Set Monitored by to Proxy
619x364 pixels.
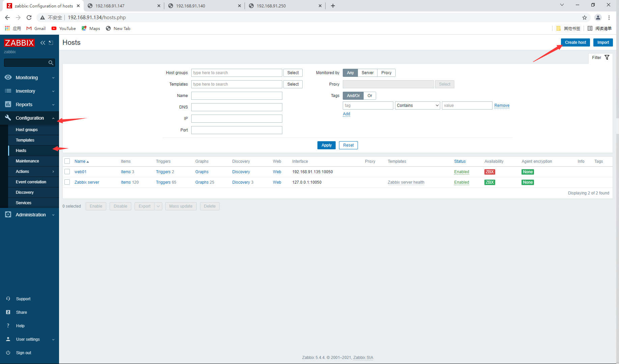tap(386, 73)
